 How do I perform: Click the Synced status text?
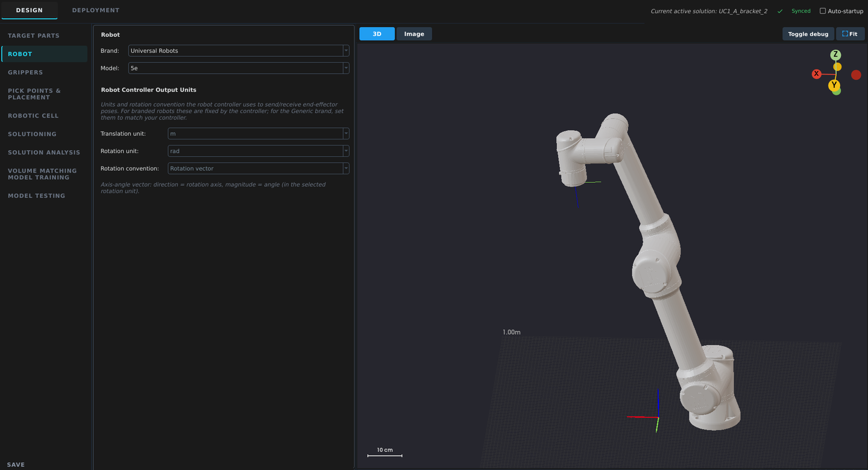pyautogui.click(x=801, y=11)
